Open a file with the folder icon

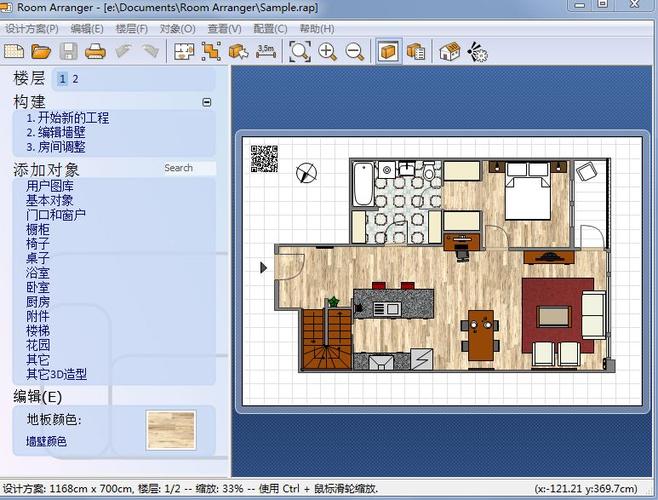pos(41,52)
